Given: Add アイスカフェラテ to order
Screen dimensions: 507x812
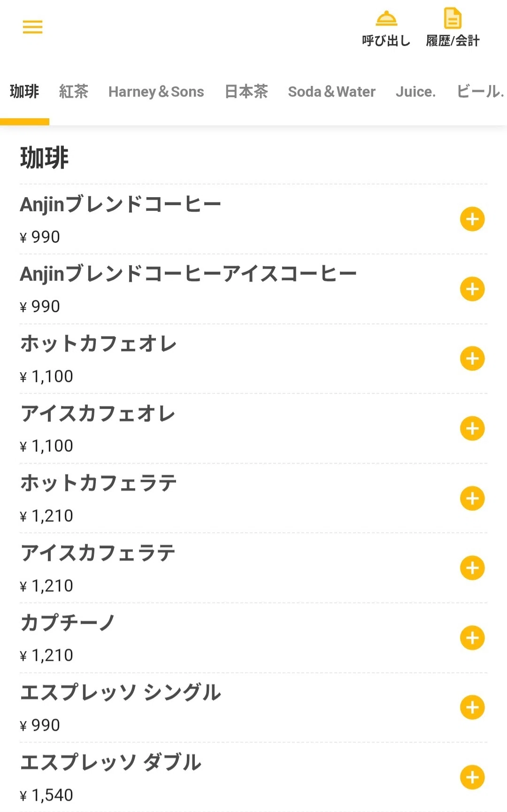Looking at the screenshot, I should click(472, 568).
